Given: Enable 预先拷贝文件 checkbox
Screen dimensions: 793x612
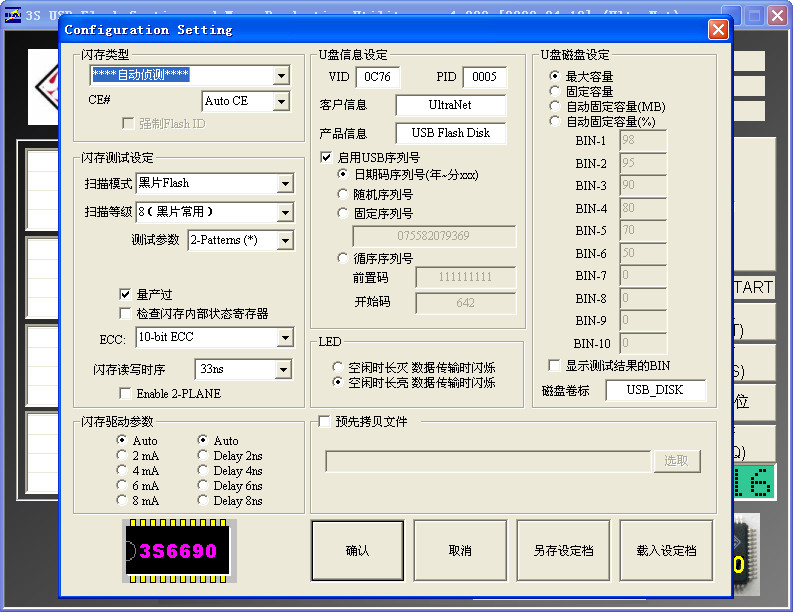Looking at the screenshot, I should coord(324,421).
